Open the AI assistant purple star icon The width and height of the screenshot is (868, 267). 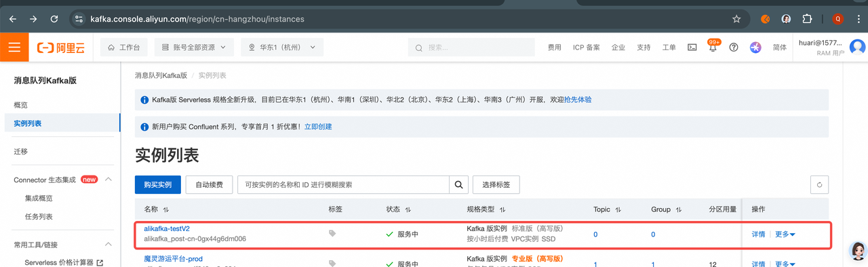(x=755, y=47)
